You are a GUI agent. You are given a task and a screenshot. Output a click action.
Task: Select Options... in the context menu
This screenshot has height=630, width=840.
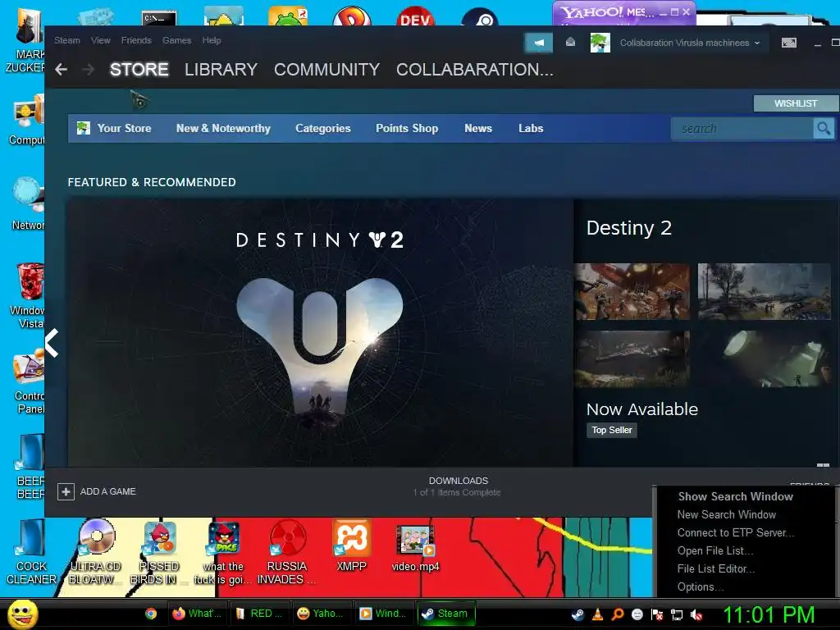701,587
